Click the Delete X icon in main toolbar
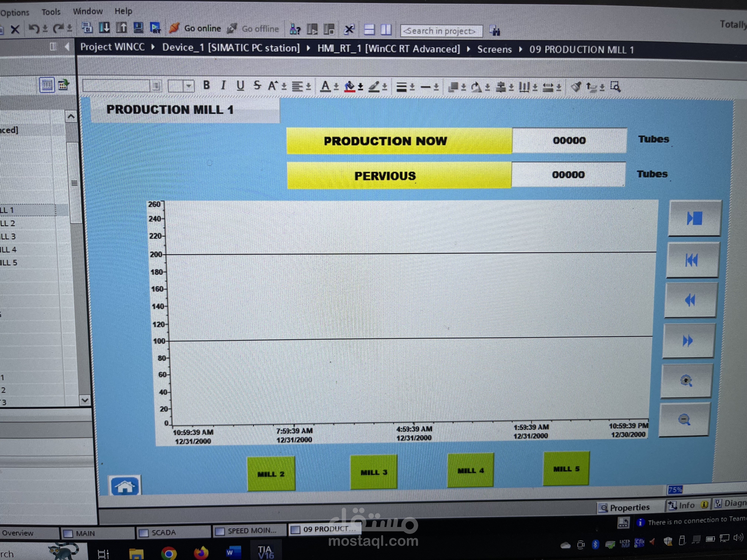 pos(15,29)
